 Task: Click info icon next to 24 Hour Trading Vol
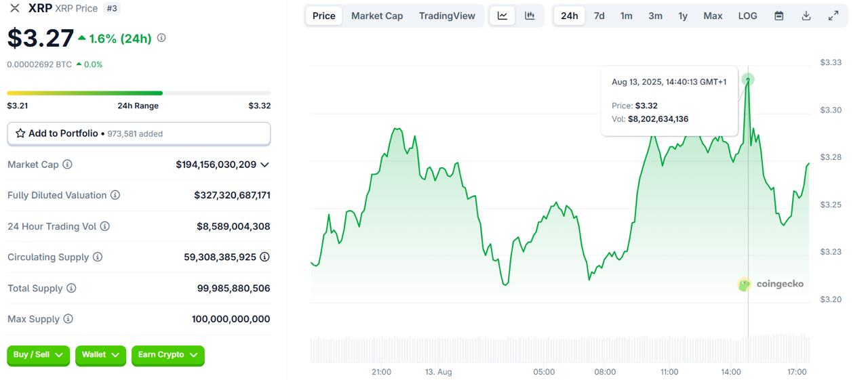point(105,226)
